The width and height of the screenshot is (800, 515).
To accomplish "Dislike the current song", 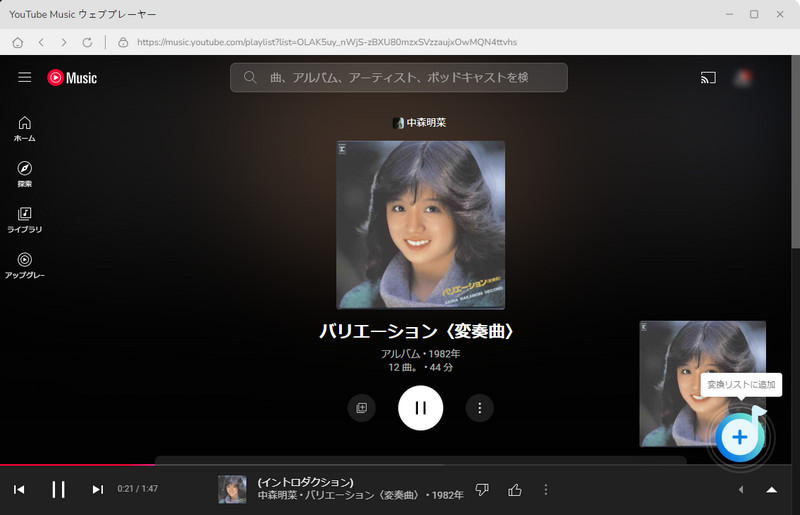I will click(482, 490).
